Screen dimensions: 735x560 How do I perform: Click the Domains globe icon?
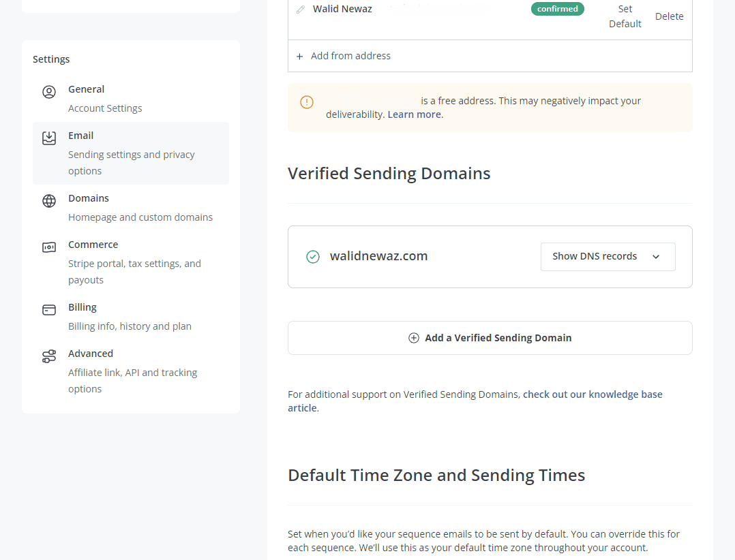(49, 201)
